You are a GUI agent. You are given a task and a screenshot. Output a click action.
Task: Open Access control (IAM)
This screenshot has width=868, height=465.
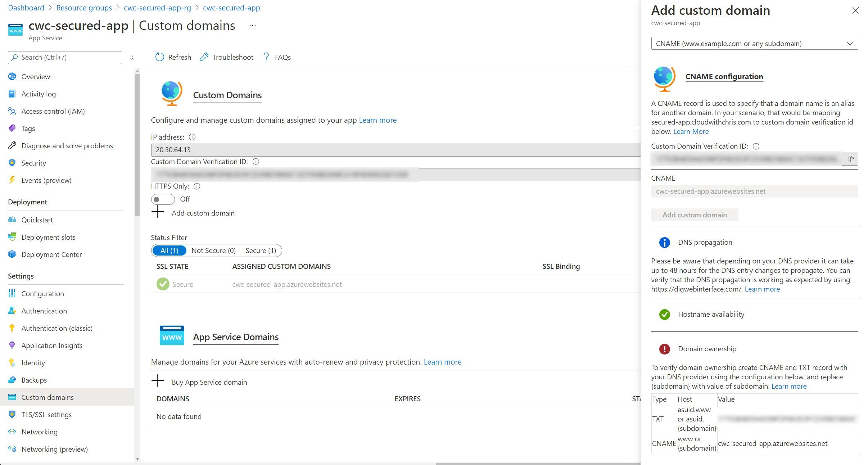click(x=52, y=111)
